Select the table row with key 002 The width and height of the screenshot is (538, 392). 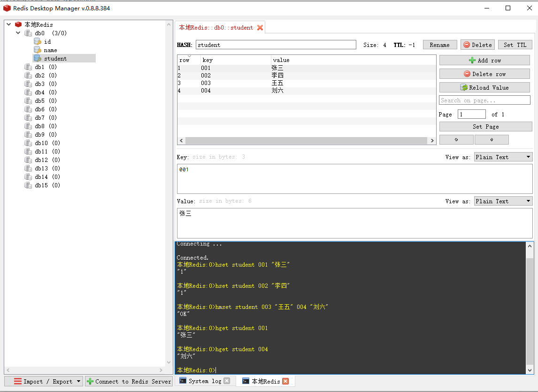(x=307, y=76)
